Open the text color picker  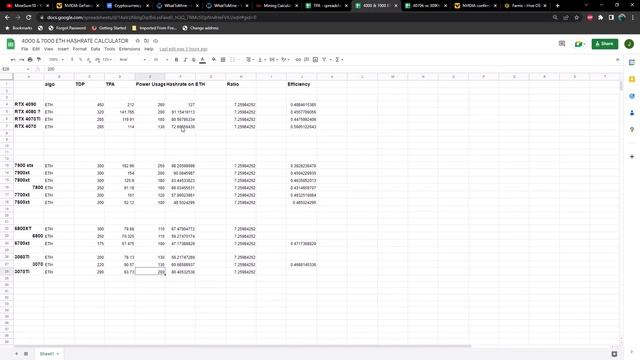(x=202, y=60)
